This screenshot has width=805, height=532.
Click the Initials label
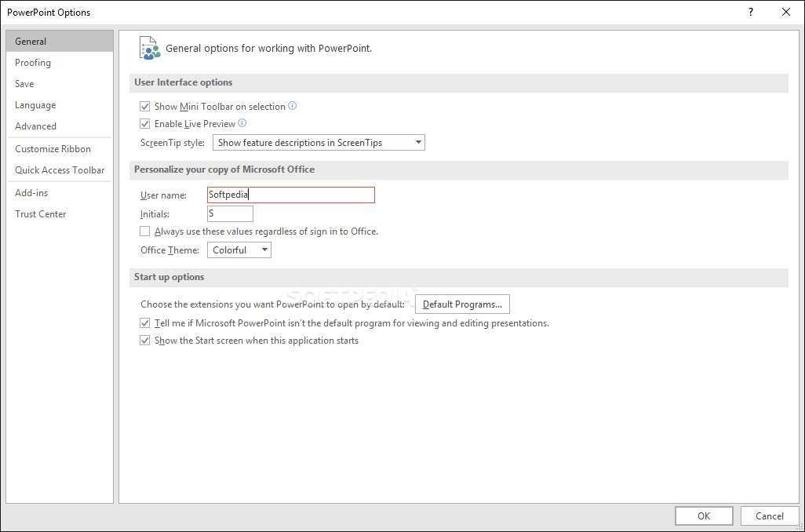click(x=155, y=213)
